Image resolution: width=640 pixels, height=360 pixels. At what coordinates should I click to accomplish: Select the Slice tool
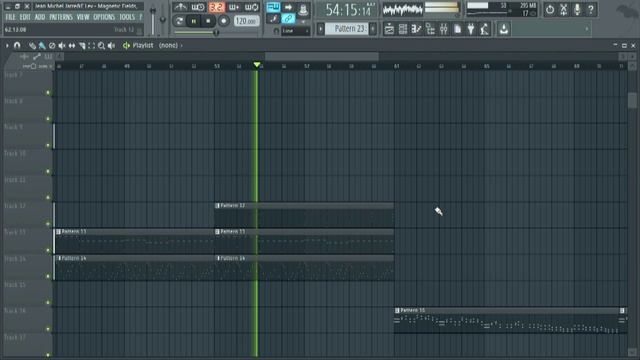pyautogui.click(x=82, y=46)
